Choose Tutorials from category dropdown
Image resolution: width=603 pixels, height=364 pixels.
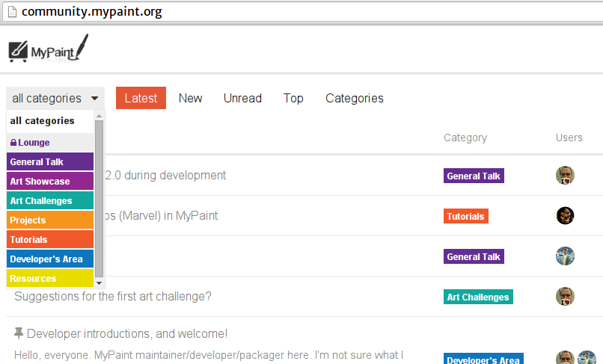point(50,239)
